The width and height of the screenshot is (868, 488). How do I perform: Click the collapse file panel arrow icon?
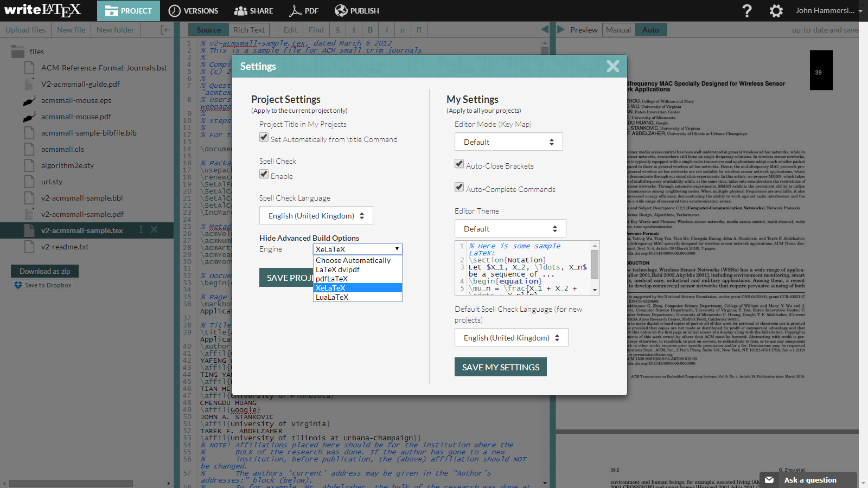pos(165,30)
